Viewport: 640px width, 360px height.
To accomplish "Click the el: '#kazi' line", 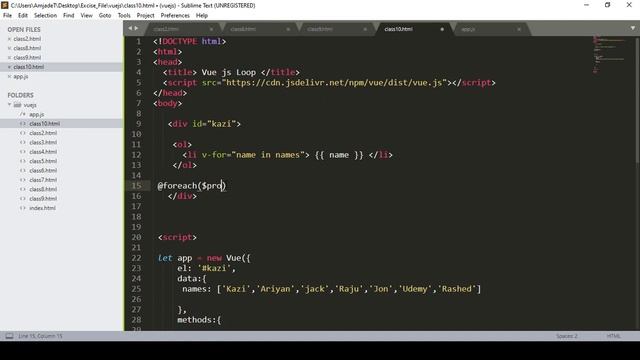I will coord(206,268).
